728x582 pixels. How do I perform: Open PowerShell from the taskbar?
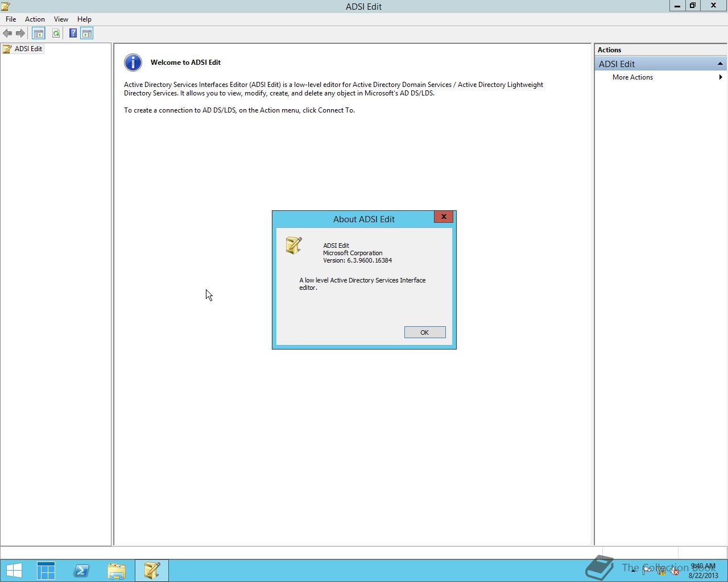coord(81,571)
